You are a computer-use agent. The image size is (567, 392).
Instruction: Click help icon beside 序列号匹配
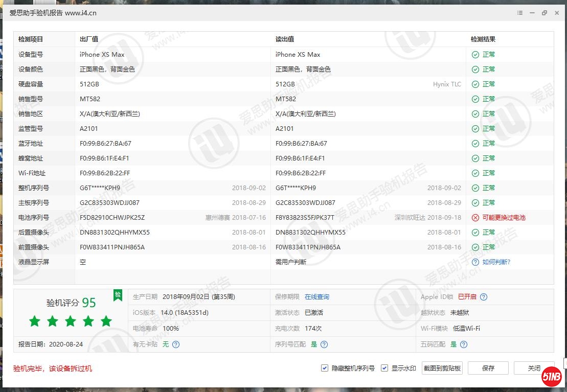click(x=324, y=344)
